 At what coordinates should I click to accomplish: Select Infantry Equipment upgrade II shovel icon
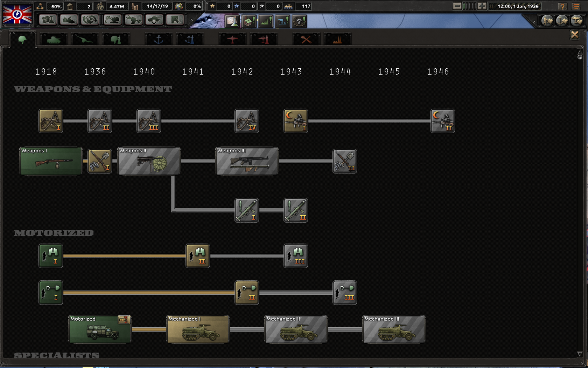coord(345,161)
